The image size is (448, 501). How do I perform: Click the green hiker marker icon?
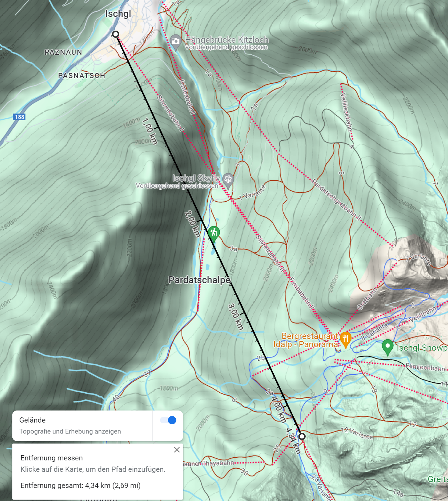pos(214,233)
